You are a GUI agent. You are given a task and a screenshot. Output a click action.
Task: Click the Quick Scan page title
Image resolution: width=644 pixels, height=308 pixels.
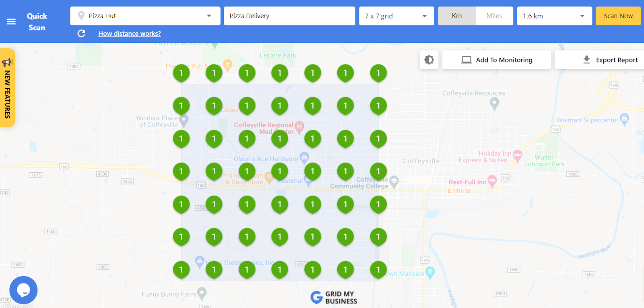[37, 22]
